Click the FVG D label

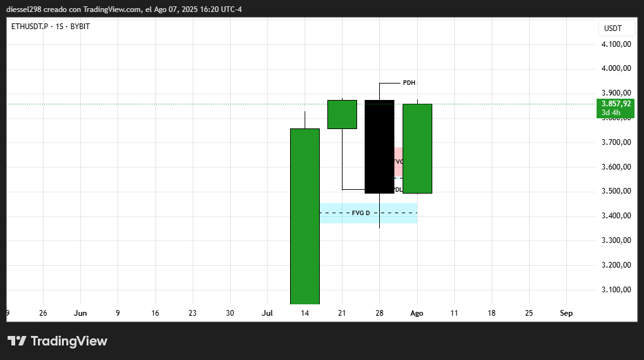point(361,213)
